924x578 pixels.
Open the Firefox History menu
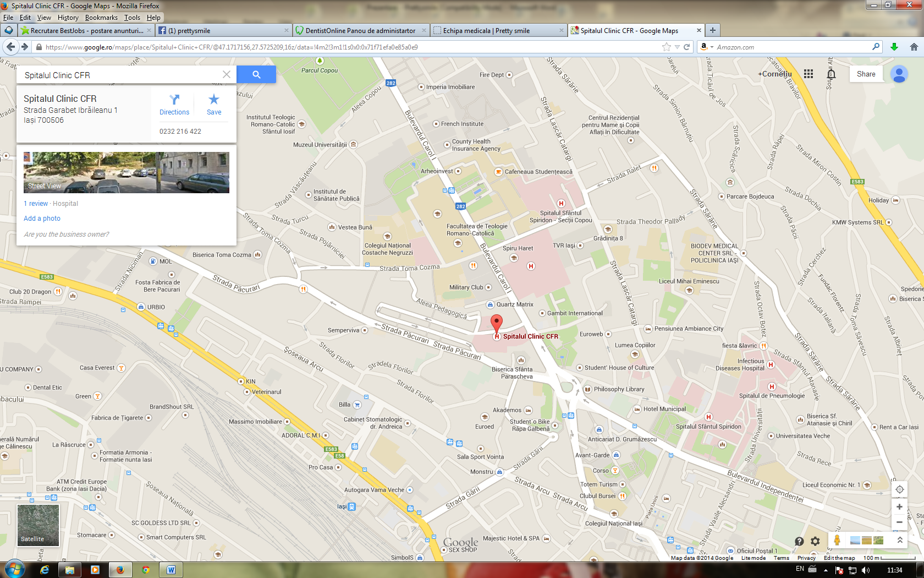(x=68, y=18)
